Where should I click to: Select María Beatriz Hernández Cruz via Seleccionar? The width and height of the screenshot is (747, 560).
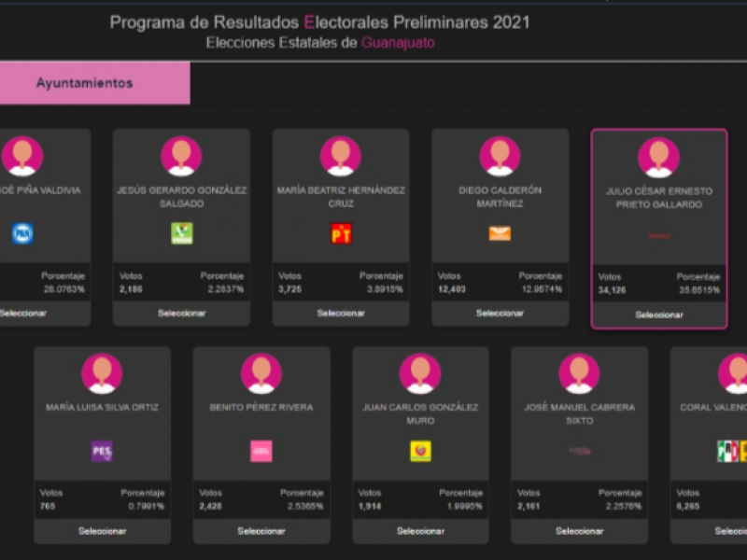point(341,314)
